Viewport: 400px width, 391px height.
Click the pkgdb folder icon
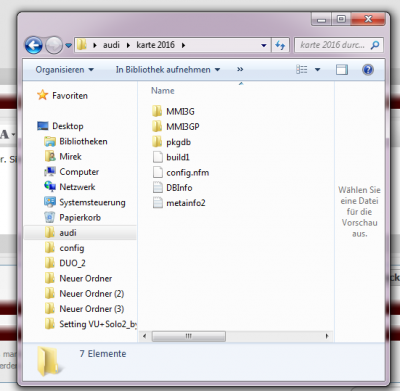[x=157, y=142]
